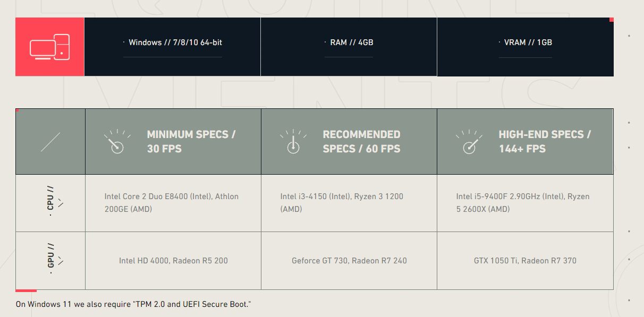Select the Recommended Specs / 60 FPS heading

[x=361, y=142]
